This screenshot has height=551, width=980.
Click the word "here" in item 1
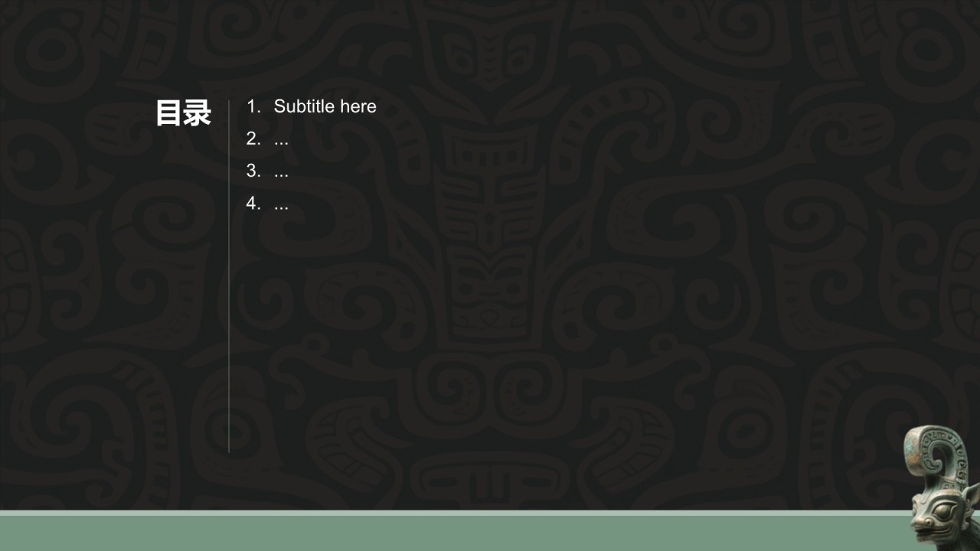pos(358,106)
